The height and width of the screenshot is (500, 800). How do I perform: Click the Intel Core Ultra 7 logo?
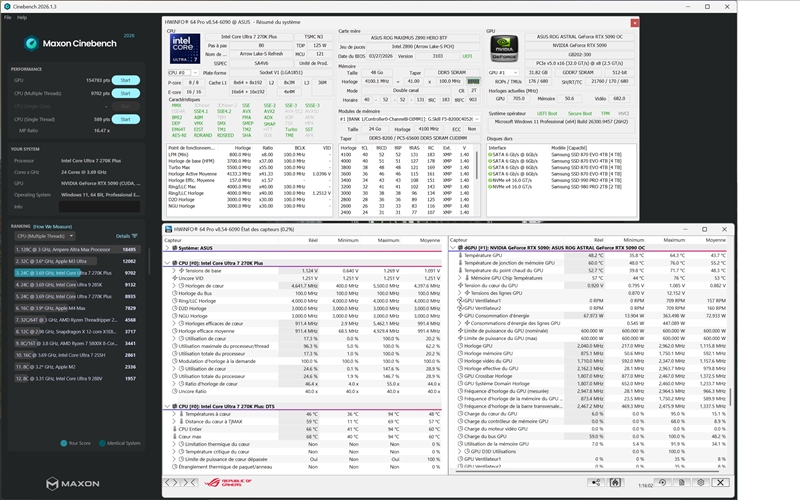[185, 49]
